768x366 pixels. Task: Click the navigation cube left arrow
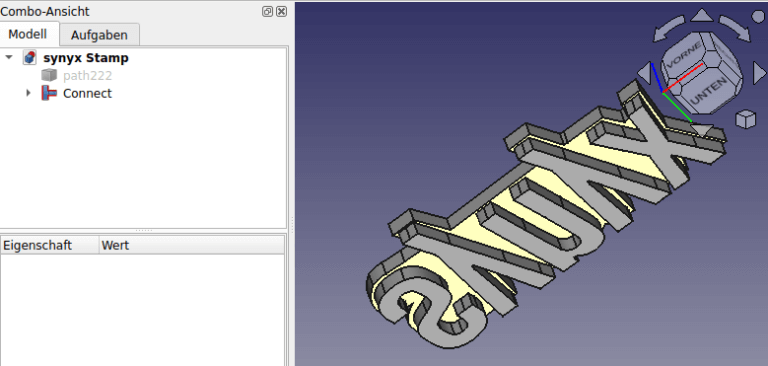pos(644,73)
